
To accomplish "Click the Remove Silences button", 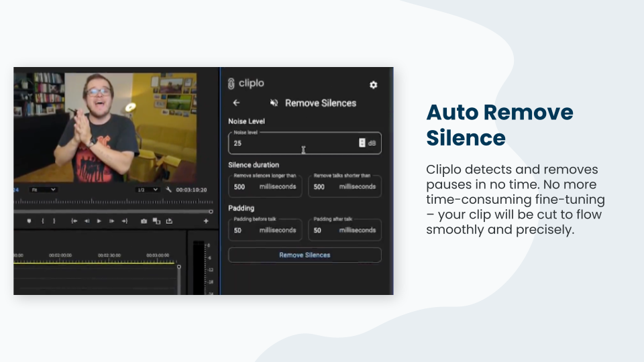I will 305,255.
